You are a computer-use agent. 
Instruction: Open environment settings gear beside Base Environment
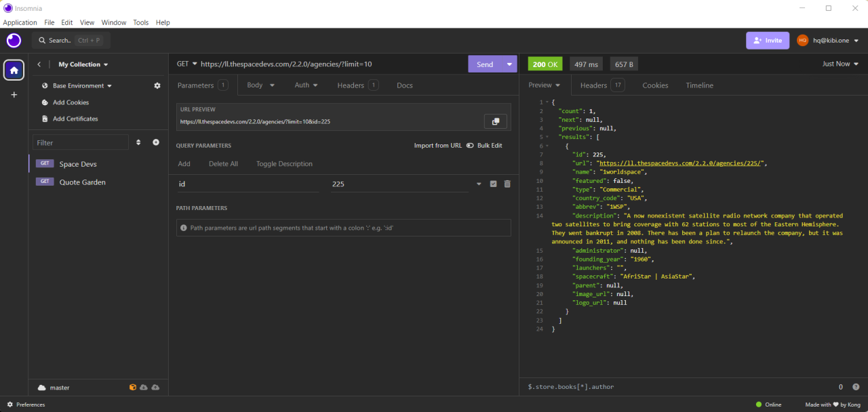pyautogui.click(x=157, y=85)
